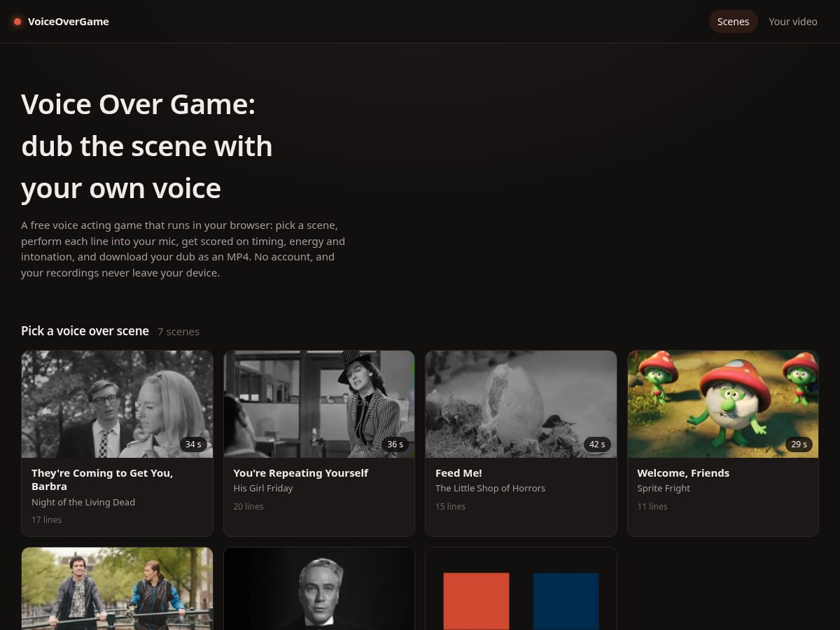Click the 42 s duration badge
Image resolution: width=840 pixels, height=630 pixels.
point(597,444)
